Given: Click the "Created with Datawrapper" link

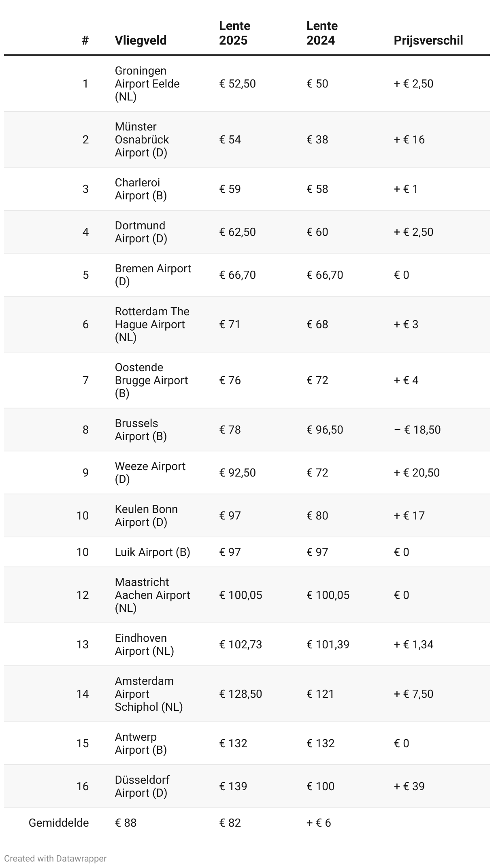Looking at the screenshot, I should click(x=55, y=858).
